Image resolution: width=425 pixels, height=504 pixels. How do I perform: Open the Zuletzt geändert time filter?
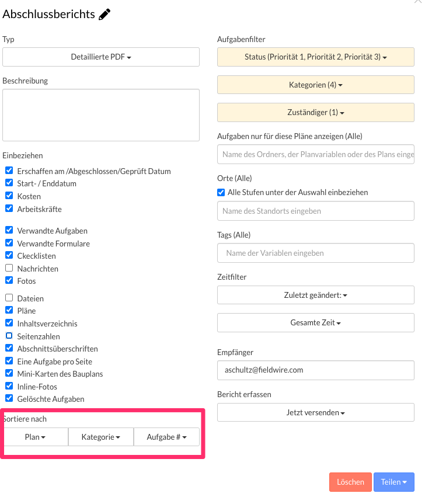tap(316, 295)
